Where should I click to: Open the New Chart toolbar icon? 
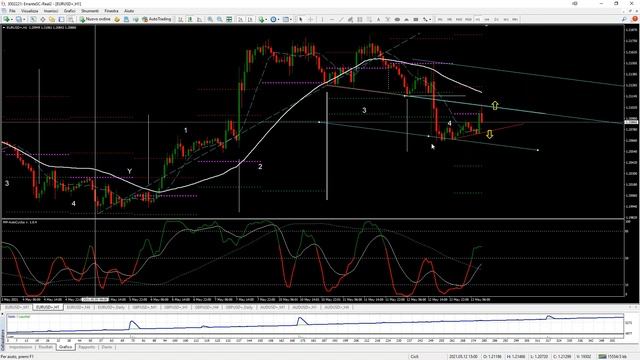pos(7,19)
